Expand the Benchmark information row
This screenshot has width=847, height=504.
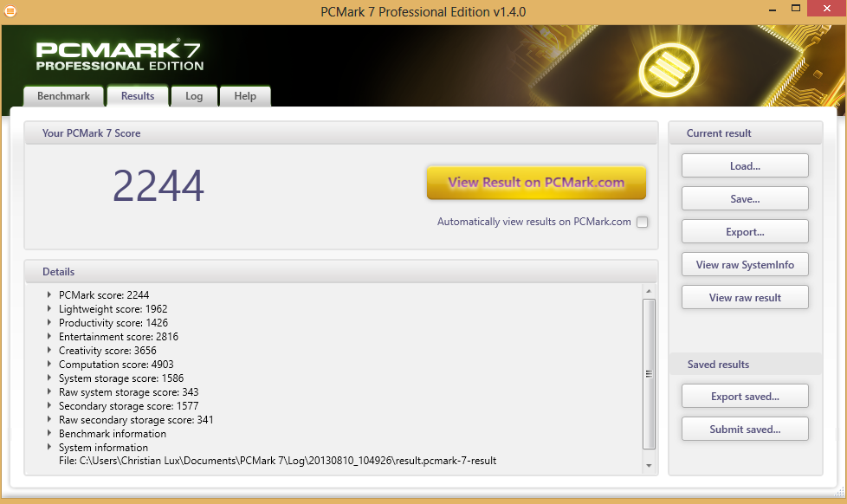coord(49,433)
